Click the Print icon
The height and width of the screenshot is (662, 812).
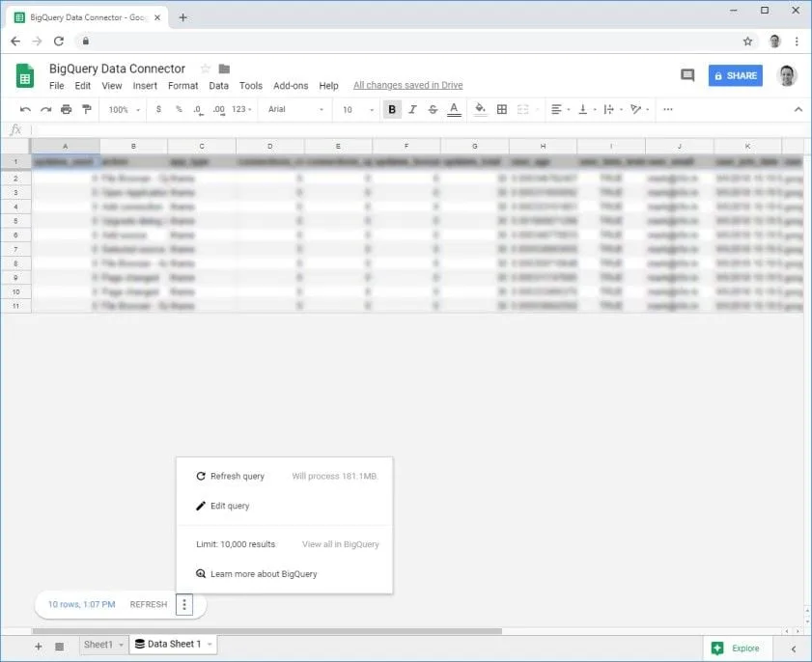pyautogui.click(x=67, y=109)
